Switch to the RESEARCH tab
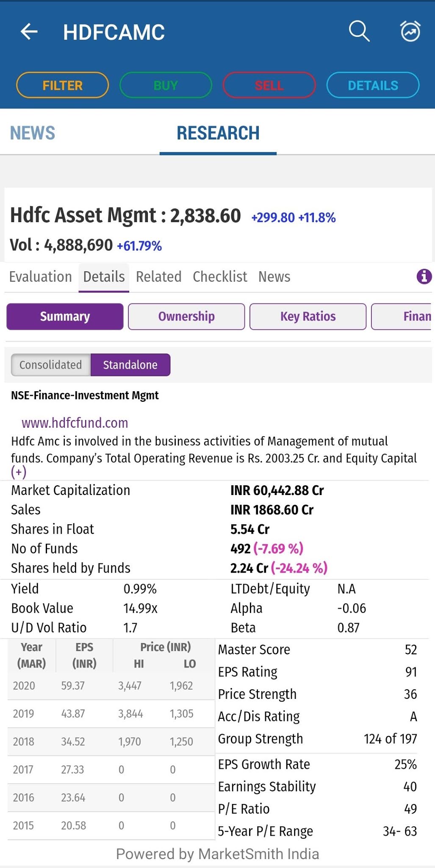Image resolution: width=435 pixels, height=868 pixels. coord(218,133)
